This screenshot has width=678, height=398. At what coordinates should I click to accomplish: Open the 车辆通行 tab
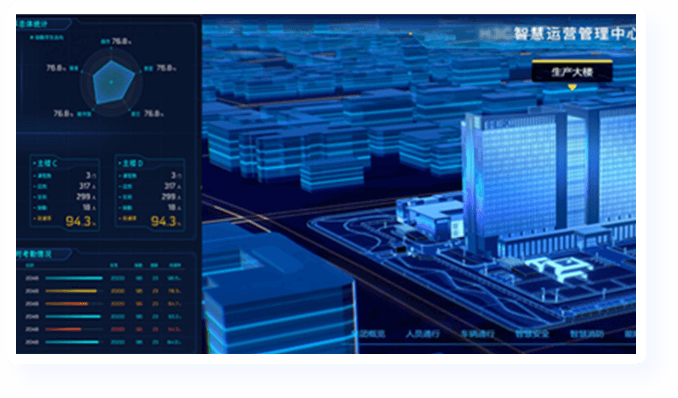477,334
